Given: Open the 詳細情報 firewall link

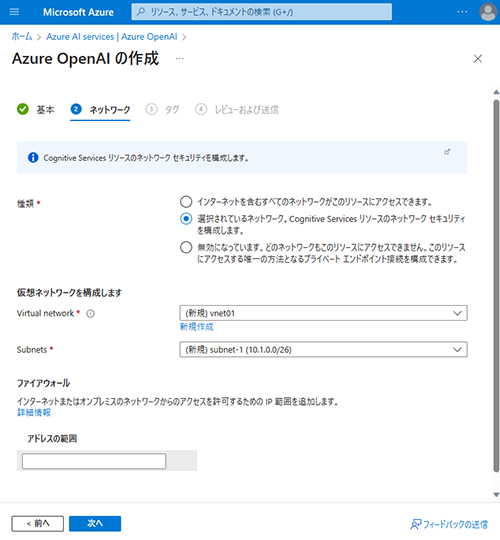Looking at the screenshot, I should coord(34,412).
